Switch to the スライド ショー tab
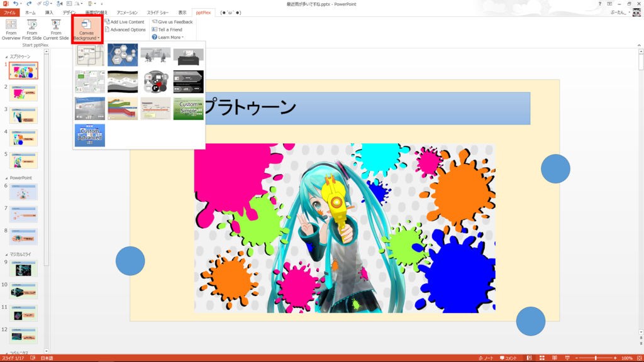Screen dimensions: 644x362 (x=158, y=13)
